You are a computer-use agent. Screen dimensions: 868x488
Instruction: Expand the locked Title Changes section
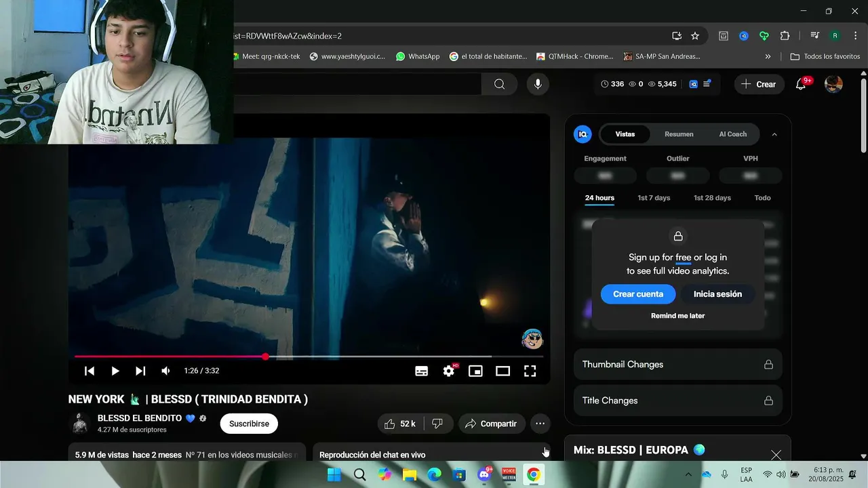point(677,401)
